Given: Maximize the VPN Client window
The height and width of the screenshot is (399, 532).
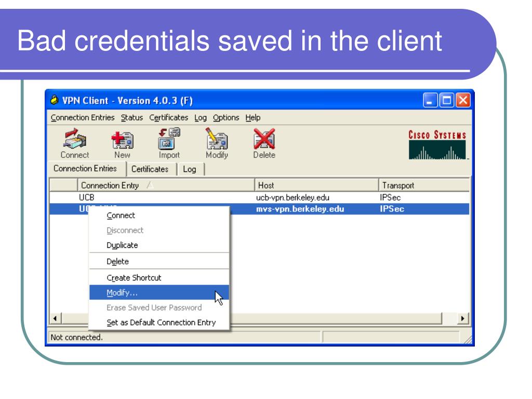Looking at the screenshot, I should [446, 100].
